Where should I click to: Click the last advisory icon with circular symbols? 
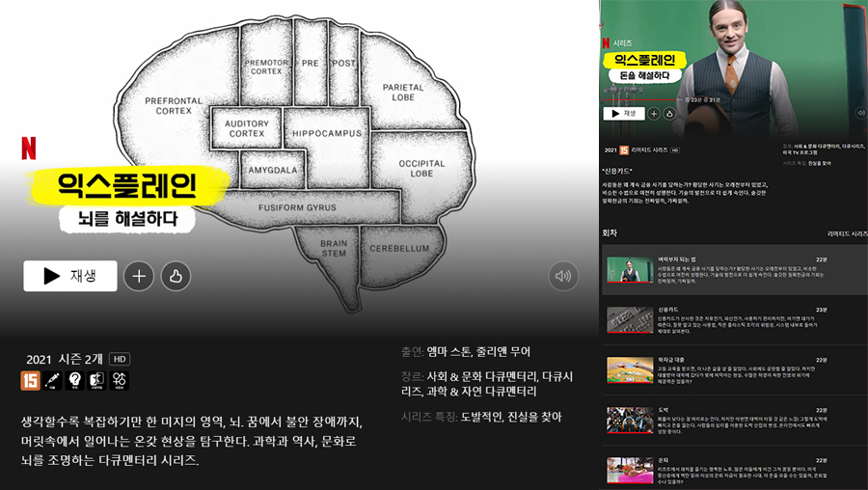(119, 380)
